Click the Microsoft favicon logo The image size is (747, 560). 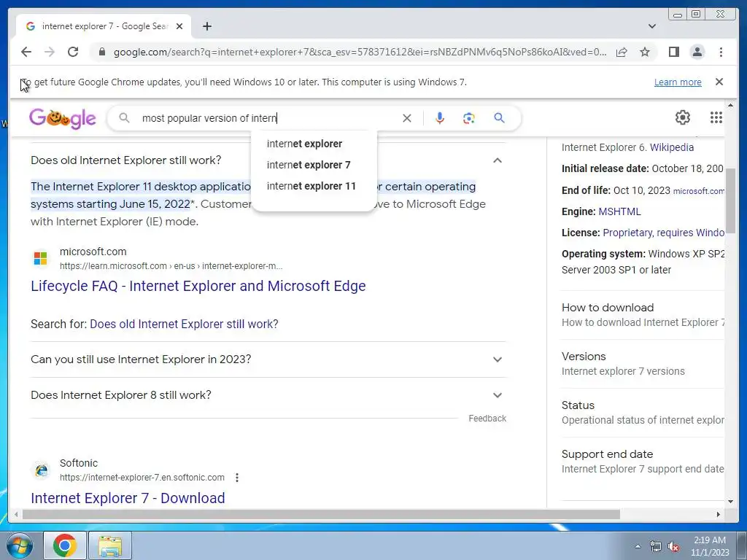[41, 259]
